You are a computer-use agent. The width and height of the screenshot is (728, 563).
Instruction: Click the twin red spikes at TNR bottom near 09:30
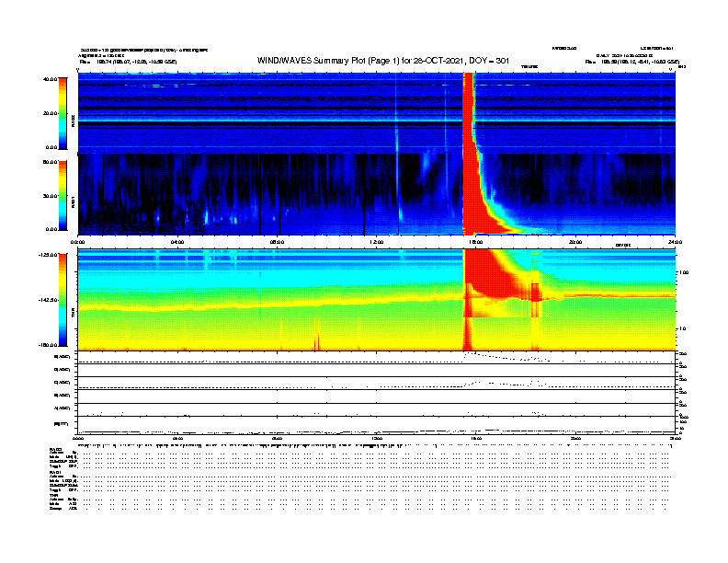(x=317, y=341)
